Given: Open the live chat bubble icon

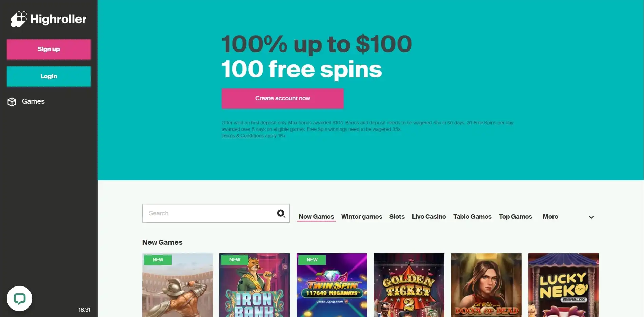Looking at the screenshot, I should (19, 298).
